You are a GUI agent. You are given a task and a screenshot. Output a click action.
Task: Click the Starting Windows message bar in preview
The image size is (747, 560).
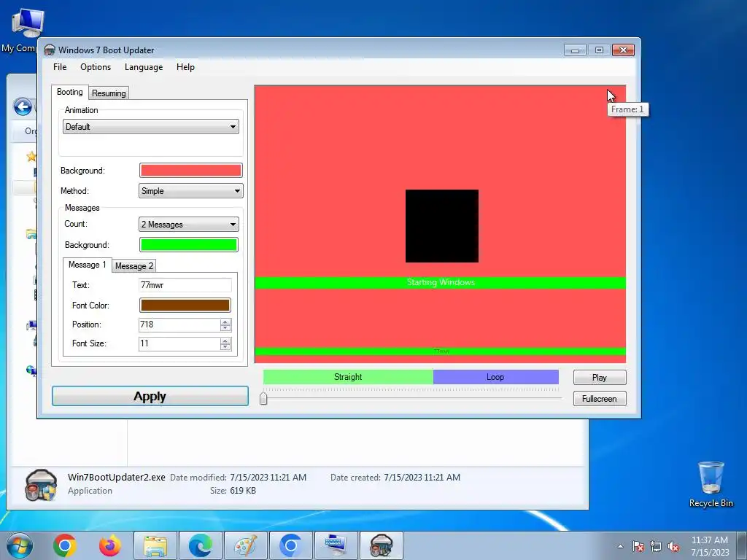(x=440, y=283)
